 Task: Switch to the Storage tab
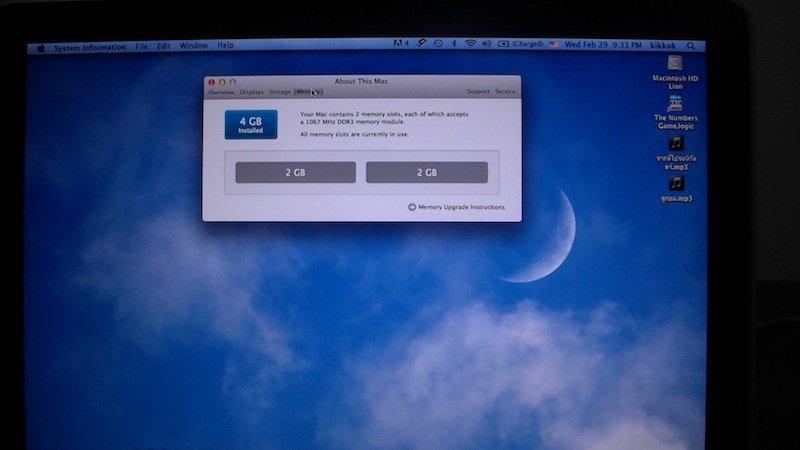280,92
